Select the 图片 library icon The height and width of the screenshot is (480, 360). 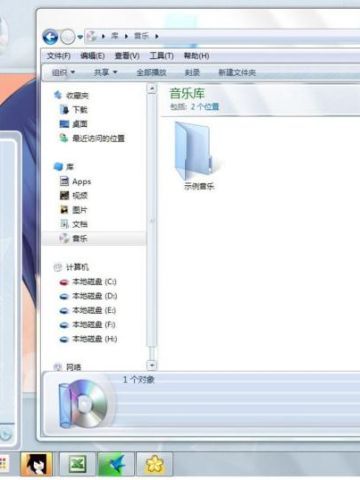click(x=64, y=210)
